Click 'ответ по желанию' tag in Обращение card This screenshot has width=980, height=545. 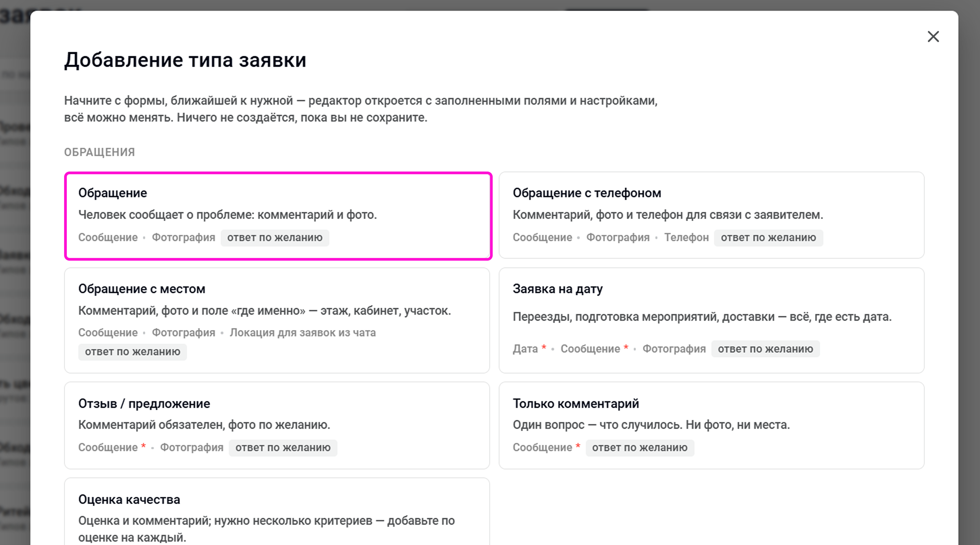275,237
